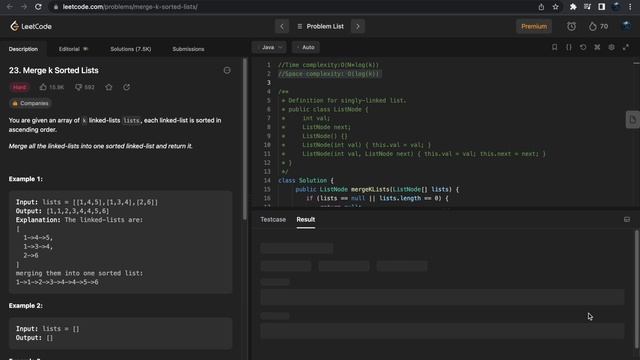The width and height of the screenshot is (640, 360).
Task: Click the 'Example 2:' heading
Action: pyautogui.click(x=25, y=305)
